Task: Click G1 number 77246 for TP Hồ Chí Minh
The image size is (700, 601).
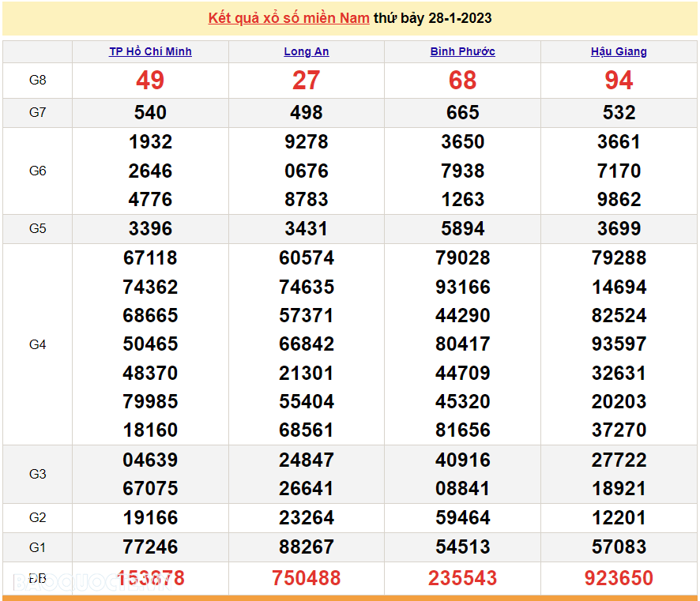Action: tap(150, 547)
